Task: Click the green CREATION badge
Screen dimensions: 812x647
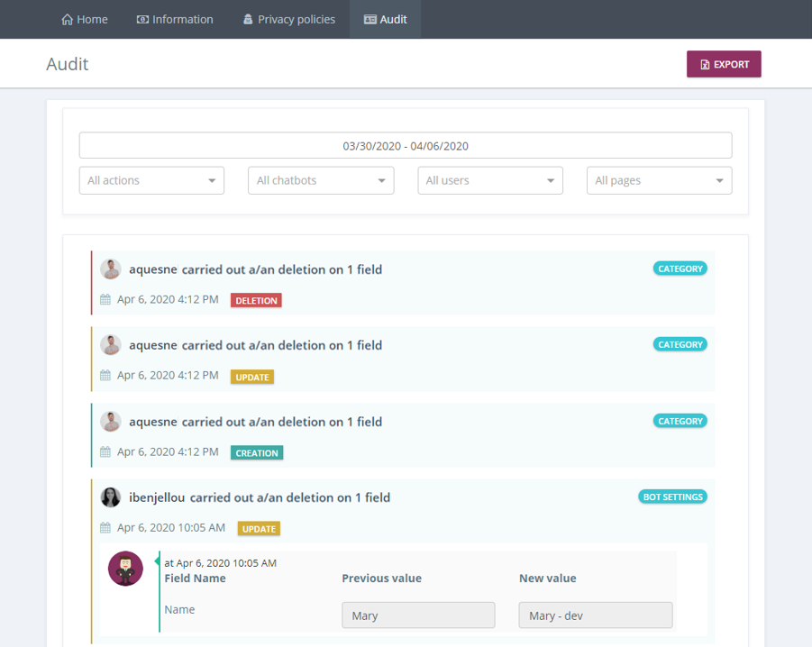Action: (x=257, y=453)
